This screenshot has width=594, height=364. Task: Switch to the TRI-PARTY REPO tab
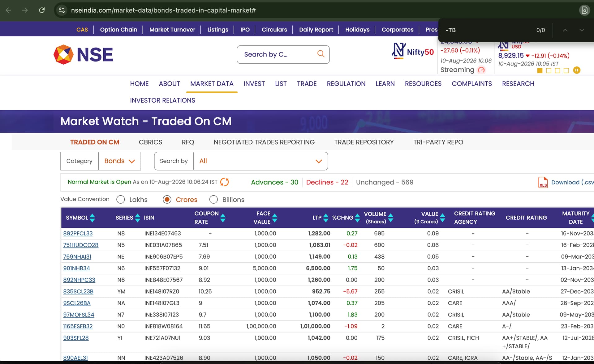[x=438, y=142]
